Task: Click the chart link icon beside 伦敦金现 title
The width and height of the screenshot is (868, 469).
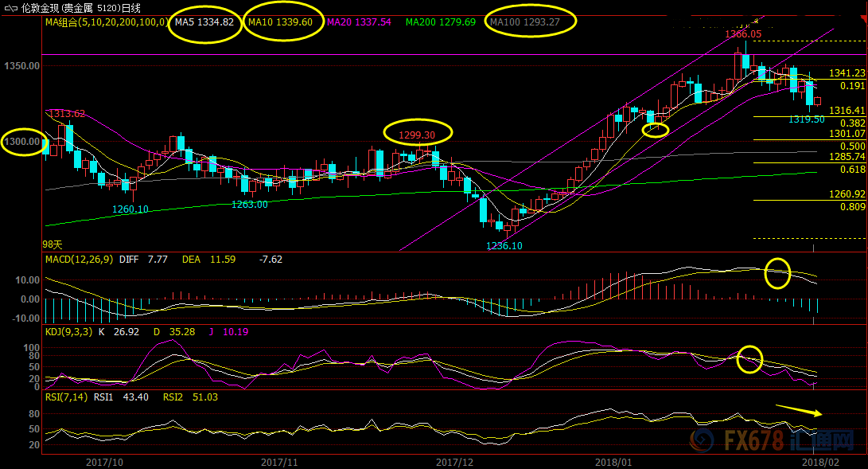Action: coord(12,7)
